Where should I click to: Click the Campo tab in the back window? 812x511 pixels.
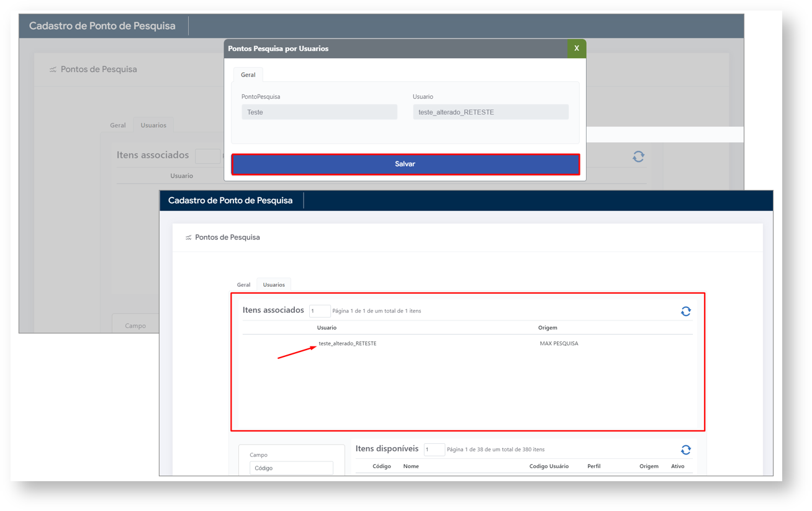point(135,325)
